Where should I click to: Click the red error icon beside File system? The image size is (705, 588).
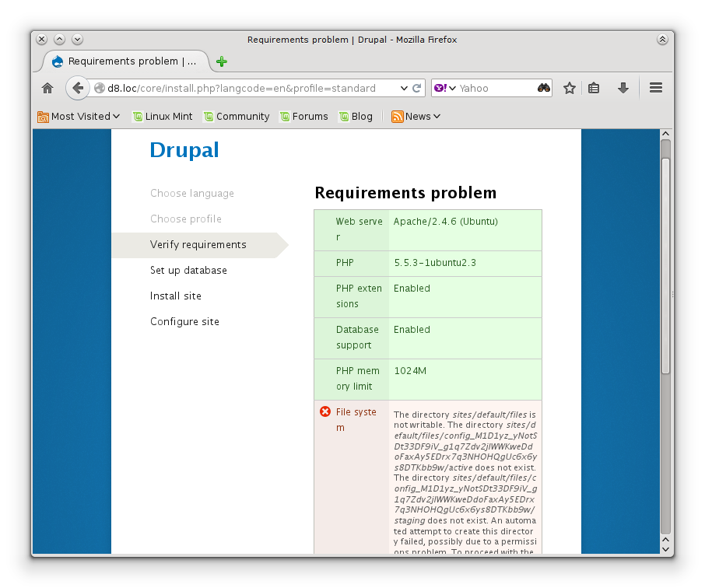325,411
